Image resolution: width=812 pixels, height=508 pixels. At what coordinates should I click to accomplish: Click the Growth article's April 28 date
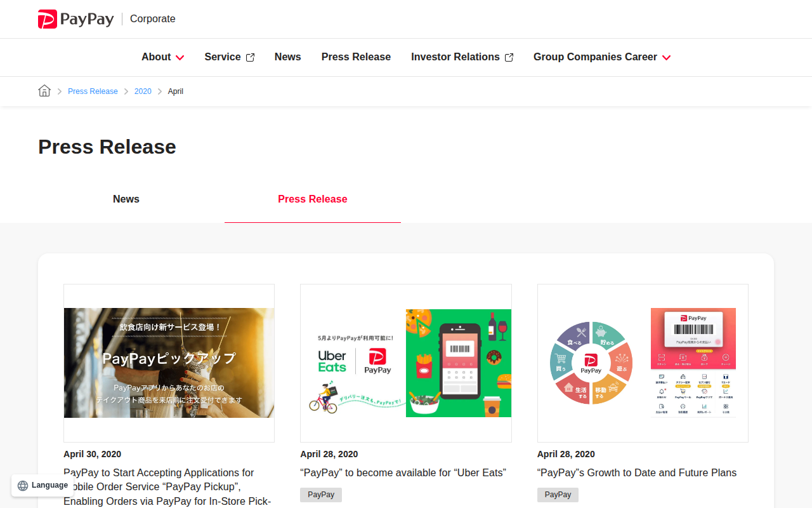[566, 454]
